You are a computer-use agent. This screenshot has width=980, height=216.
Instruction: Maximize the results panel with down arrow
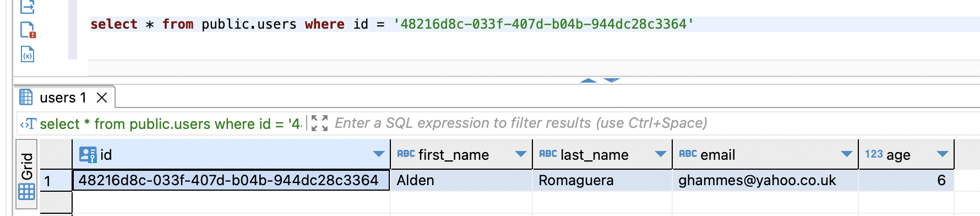coord(612,80)
